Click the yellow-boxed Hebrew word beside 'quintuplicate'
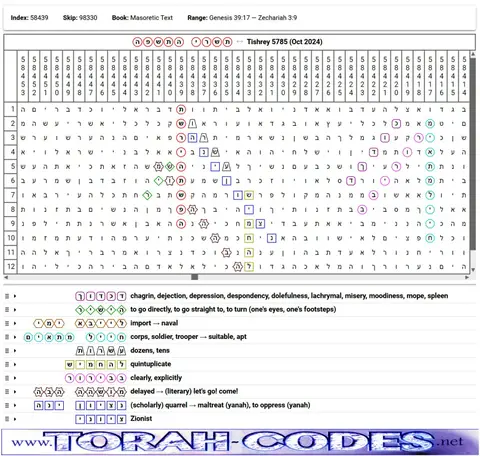The image size is (480, 456). (x=95, y=364)
